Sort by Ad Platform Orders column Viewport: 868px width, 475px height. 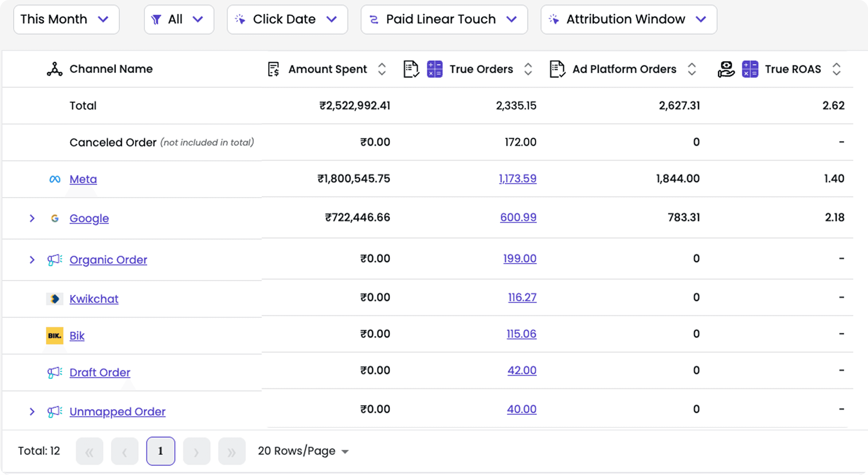tap(692, 69)
